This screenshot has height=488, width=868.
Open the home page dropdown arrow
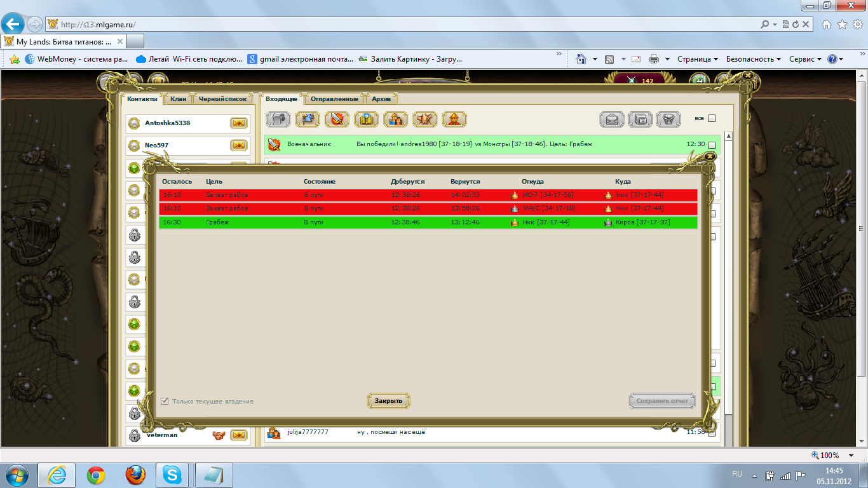[x=595, y=59]
